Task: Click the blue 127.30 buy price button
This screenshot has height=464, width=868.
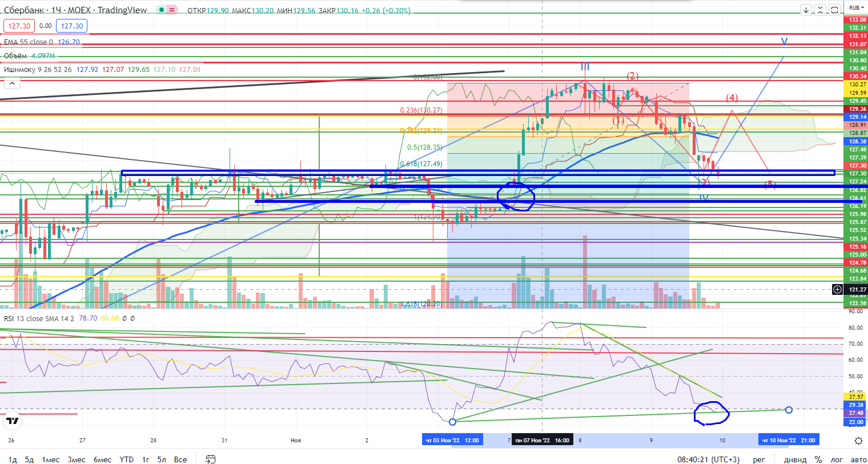Action: [x=71, y=26]
